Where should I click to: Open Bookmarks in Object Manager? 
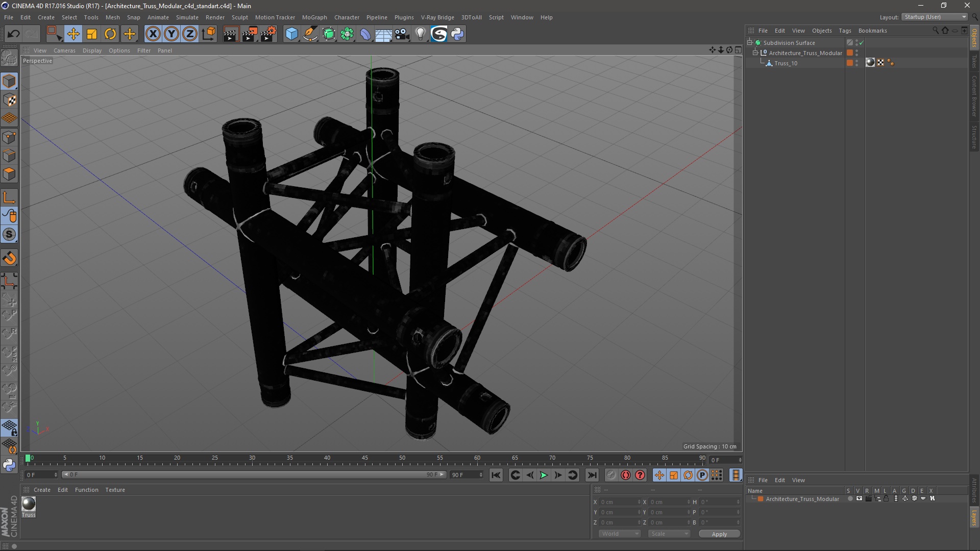[x=872, y=31]
